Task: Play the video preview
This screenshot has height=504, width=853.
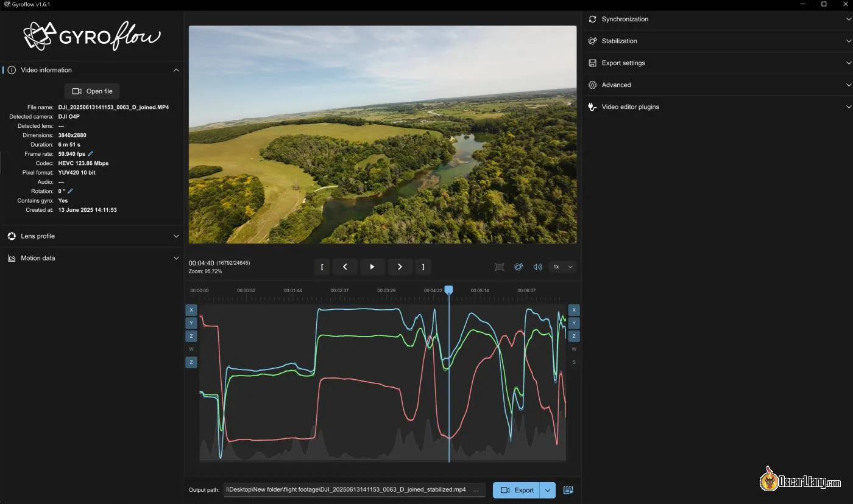Action: [372, 267]
